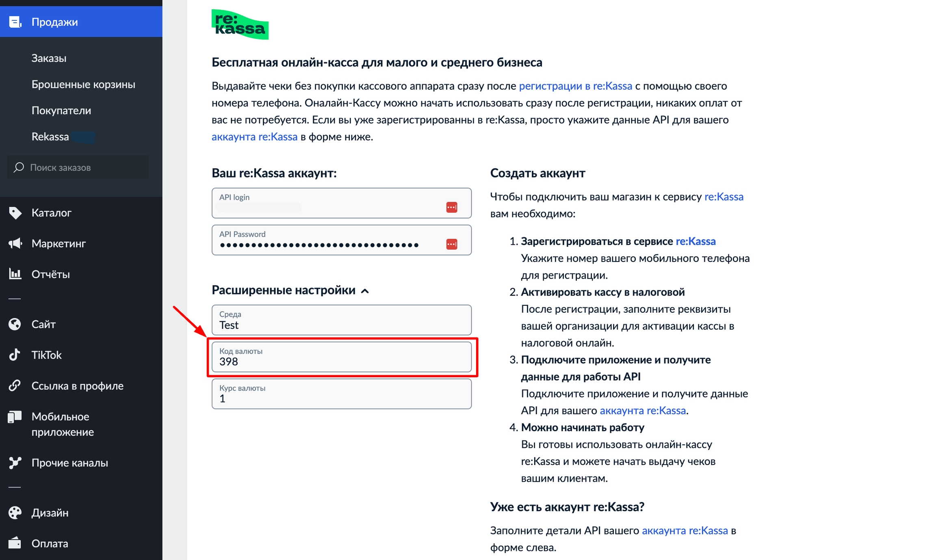Click the currency code field with 398
Image resolution: width=936 pixels, height=560 pixels.
coord(341,357)
